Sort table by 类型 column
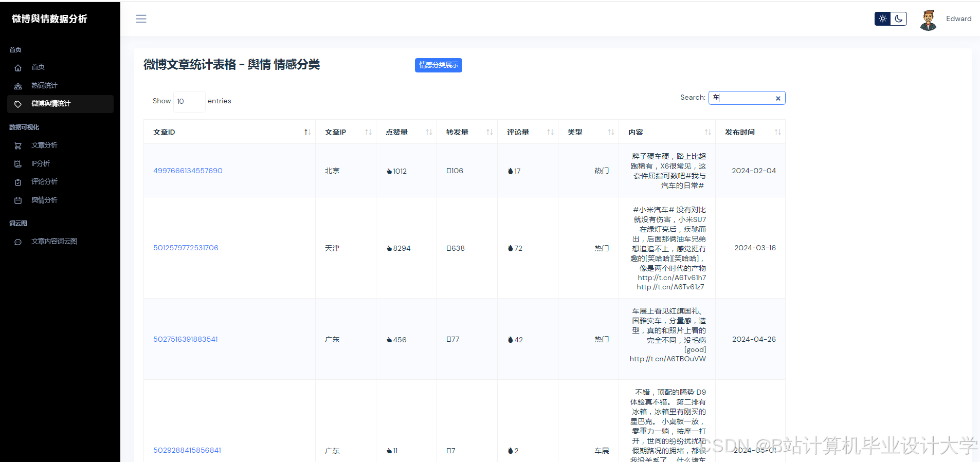This screenshot has height=462, width=980. pyautogui.click(x=588, y=132)
